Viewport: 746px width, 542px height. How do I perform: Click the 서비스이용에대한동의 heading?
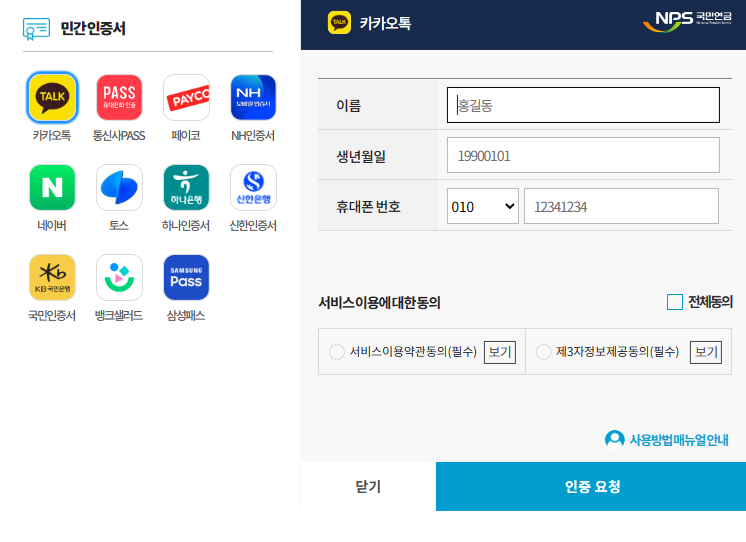point(379,303)
